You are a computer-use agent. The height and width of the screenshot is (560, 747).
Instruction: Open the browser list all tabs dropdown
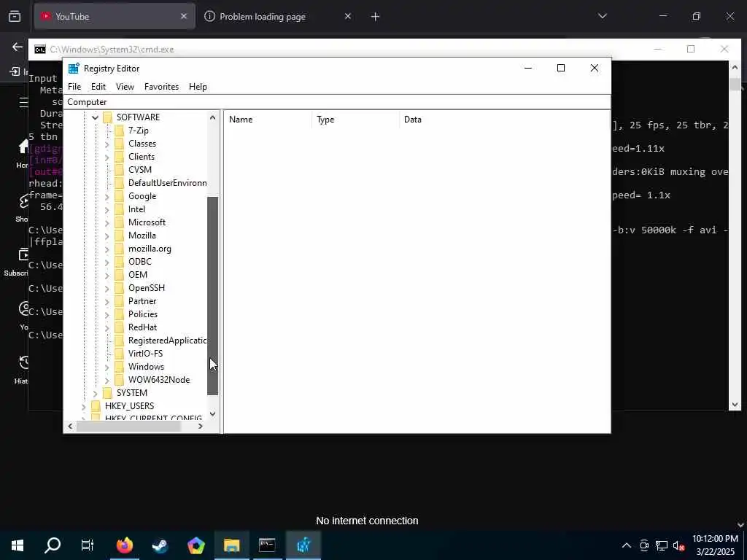click(x=603, y=16)
